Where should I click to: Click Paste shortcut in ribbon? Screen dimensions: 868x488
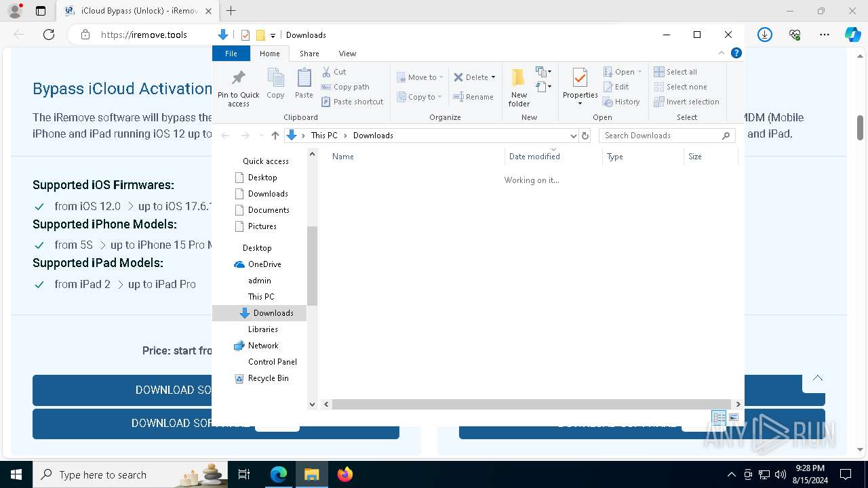tap(353, 102)
